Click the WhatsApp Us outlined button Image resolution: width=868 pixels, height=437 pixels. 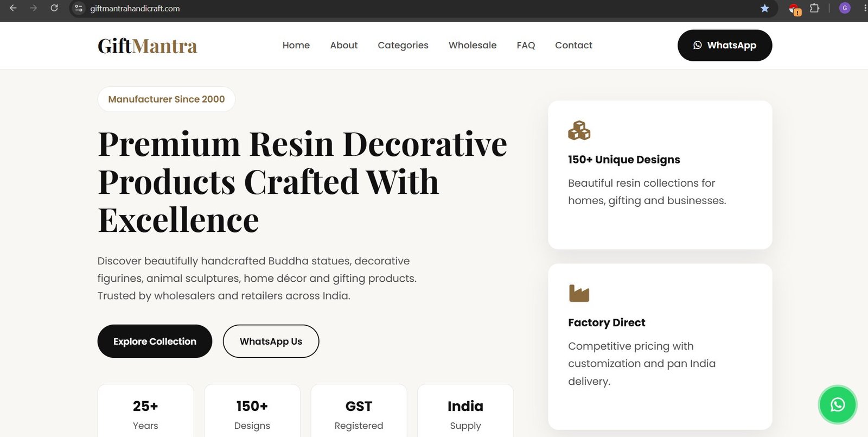coord(271,341)
